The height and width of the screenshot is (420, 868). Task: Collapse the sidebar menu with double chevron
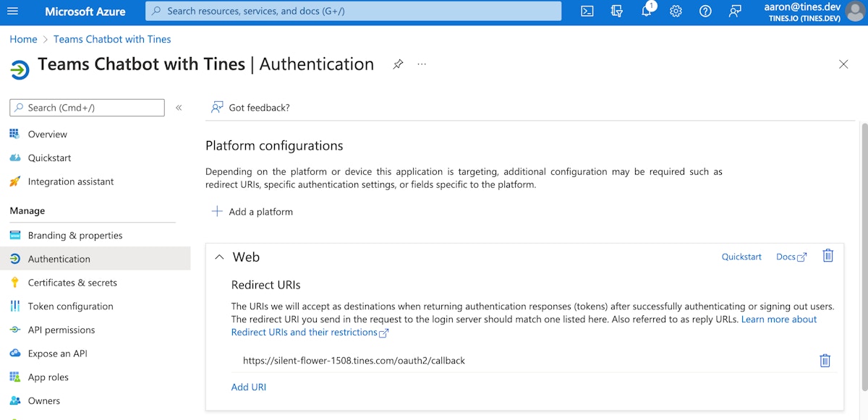(179, 108)
